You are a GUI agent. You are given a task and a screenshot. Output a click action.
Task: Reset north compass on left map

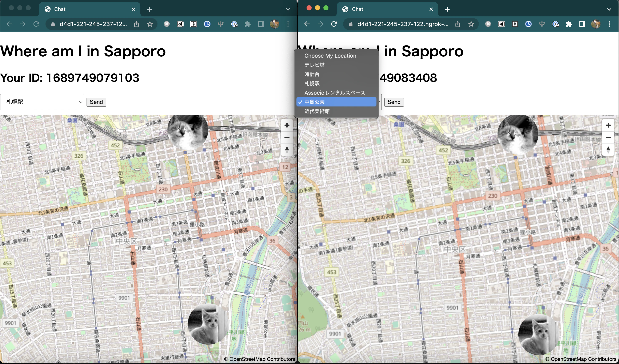(287, 149)
